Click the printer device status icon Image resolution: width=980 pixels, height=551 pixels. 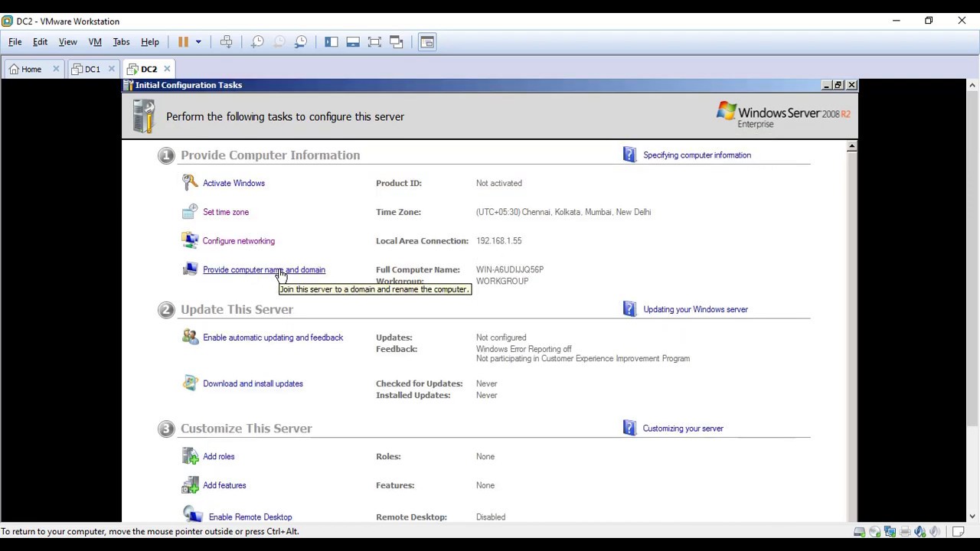(905, 532)
